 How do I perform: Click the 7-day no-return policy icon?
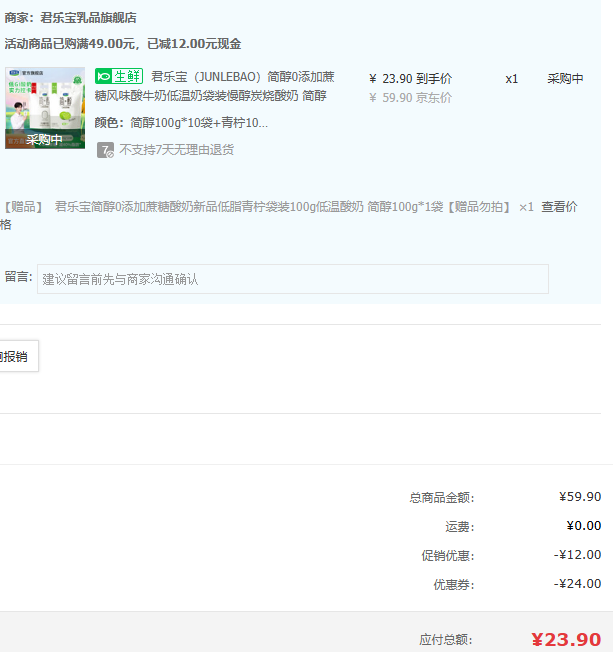105,150
